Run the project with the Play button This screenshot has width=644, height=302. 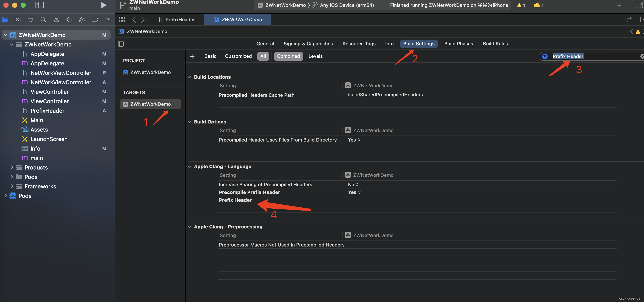103,5
